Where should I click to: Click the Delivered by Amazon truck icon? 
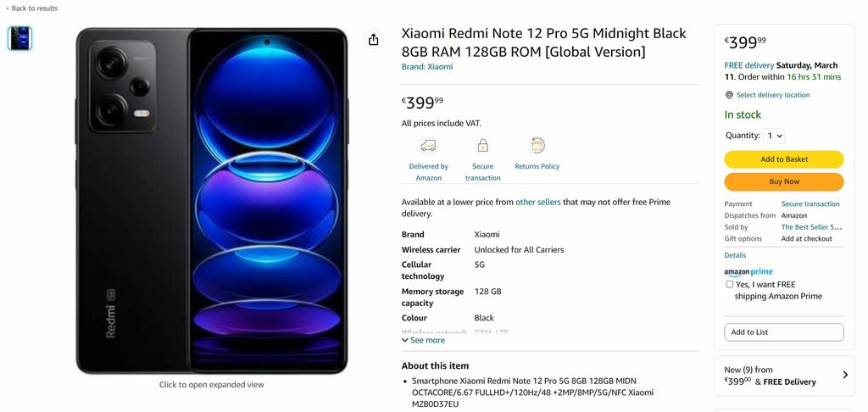click(x=428, y=146)
